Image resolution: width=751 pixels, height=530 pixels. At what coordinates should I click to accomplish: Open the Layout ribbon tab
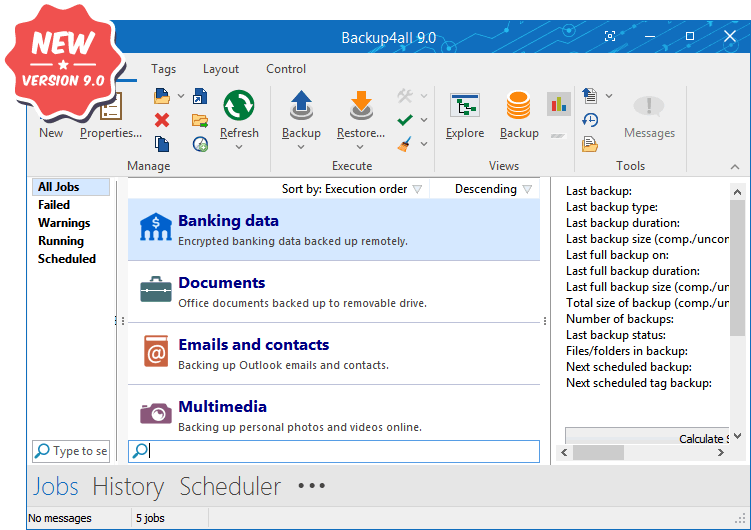pyautogui.click(x=221, y=69)
